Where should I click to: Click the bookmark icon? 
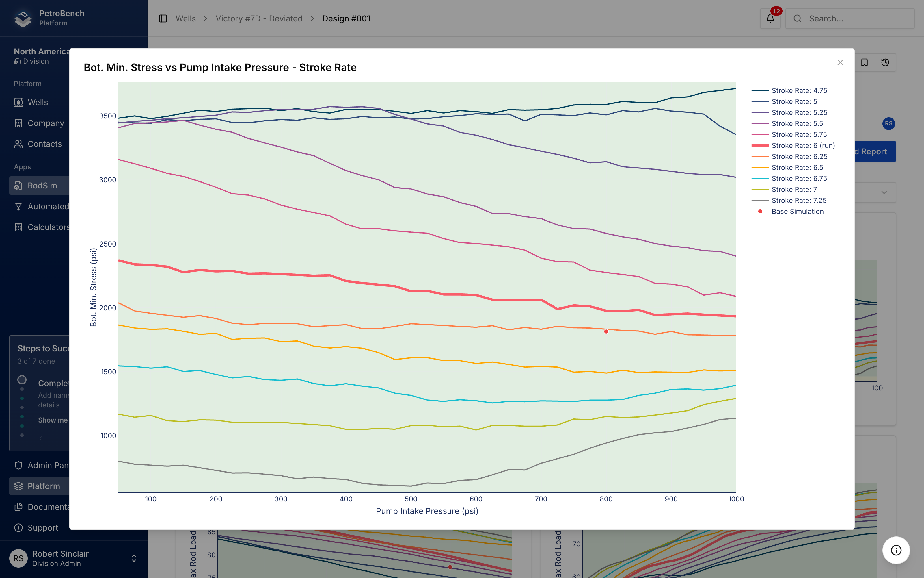coord(865,62)
